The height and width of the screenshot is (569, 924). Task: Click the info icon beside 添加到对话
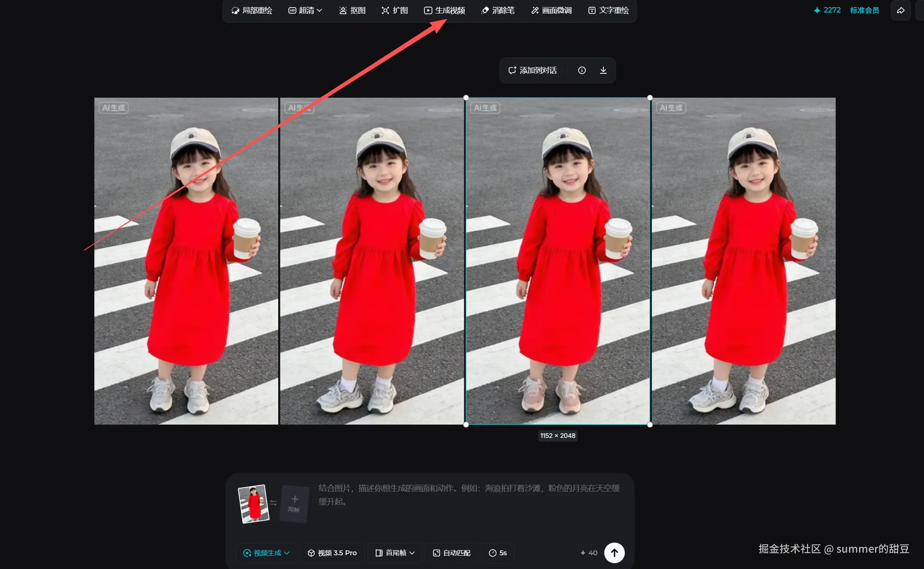[582, 70]
